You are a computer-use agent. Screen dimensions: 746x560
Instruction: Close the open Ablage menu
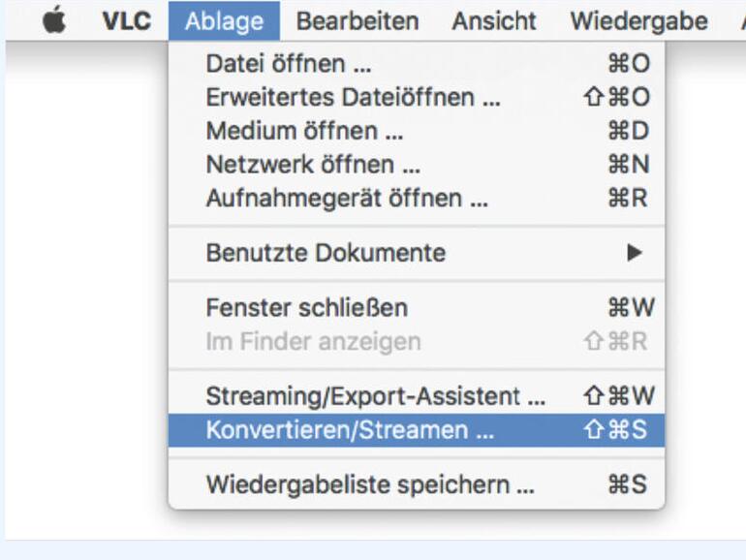[224, 20]
